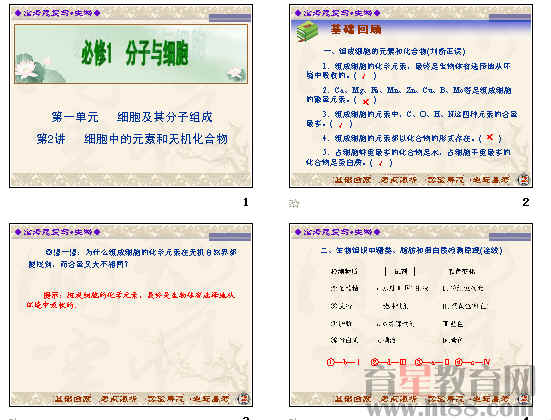
Task: Click red check mark after item 1
Action: (364, 76)
